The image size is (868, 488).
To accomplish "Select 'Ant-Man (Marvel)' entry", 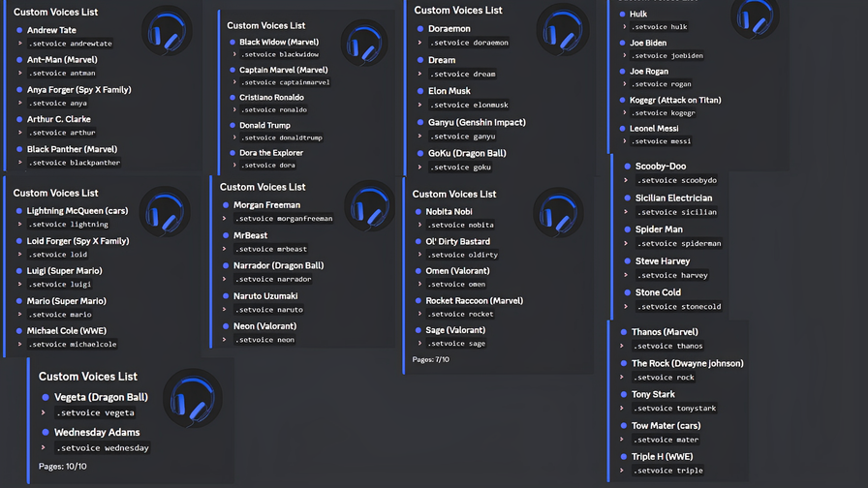I will pyautogui.click(x=62, y=59).
